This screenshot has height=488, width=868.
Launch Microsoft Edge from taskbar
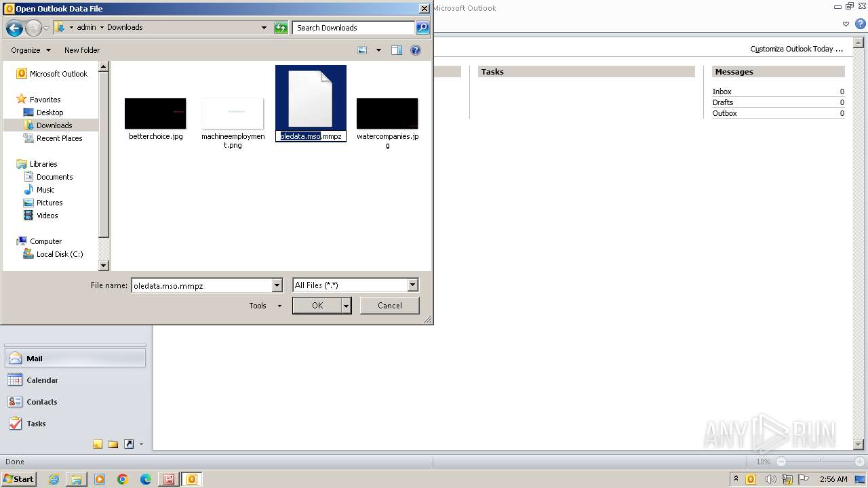[146, 479]
